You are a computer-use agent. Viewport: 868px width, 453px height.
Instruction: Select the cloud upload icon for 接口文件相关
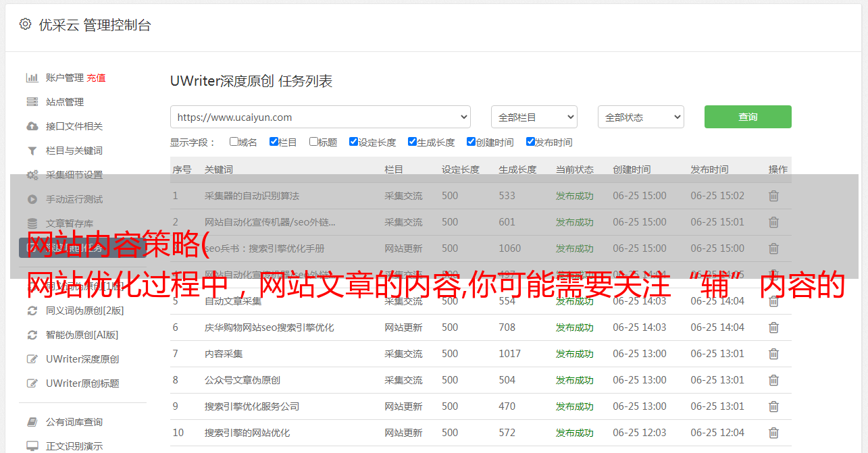(32, 126)
